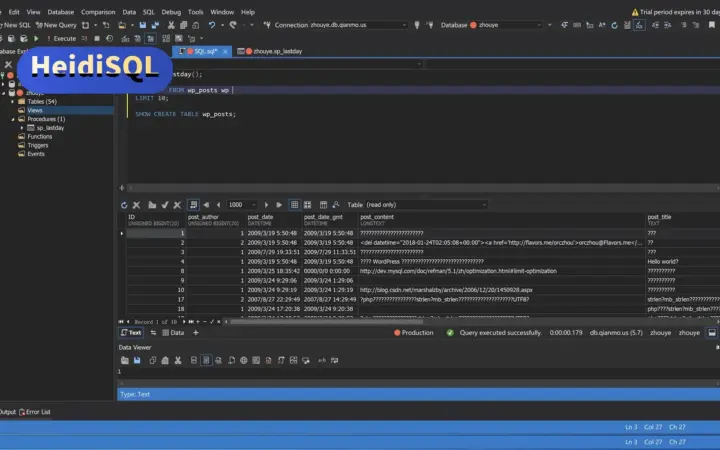
Task: Select the Events node
Action: tap(36, 154)
